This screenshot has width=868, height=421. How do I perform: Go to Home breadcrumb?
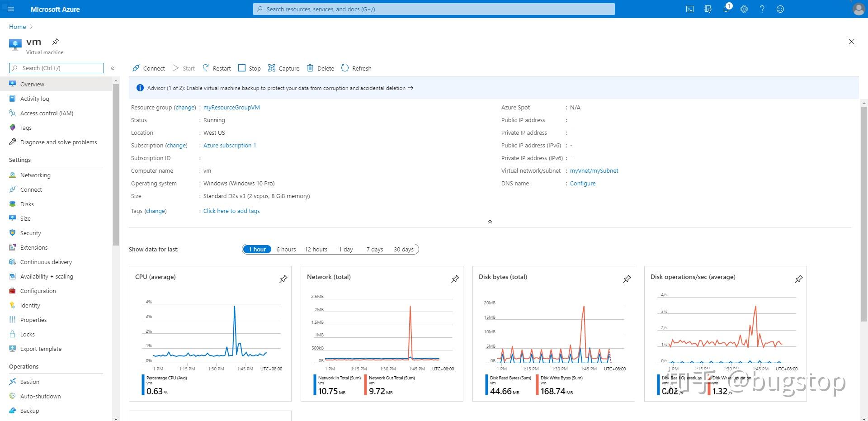click(x=18, y=27)
